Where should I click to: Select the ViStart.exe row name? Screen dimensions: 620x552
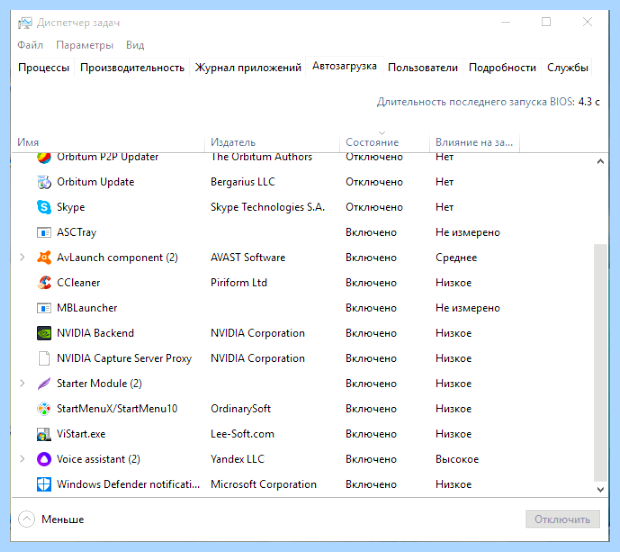click(81, 434)
